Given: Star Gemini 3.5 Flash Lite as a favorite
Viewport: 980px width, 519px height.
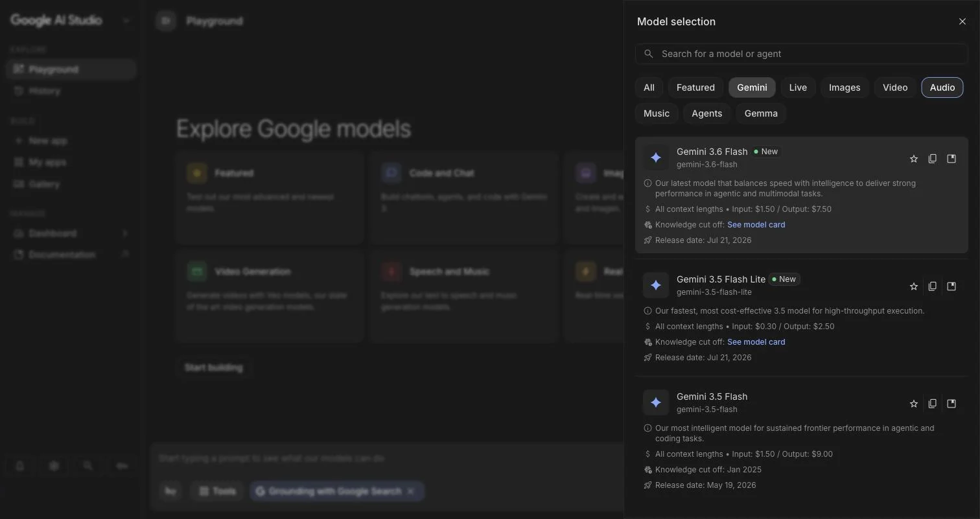Looking at the screenshot, I should (914, 286).
